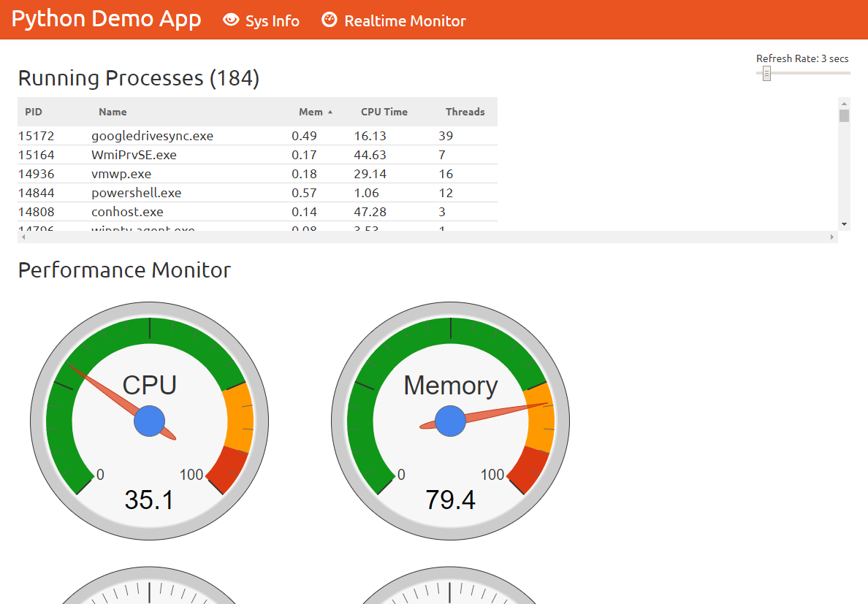Click PID 14808 in the table
The width and height of the screenshot is (868, 604).
pyautogui.click(x=36, y=212)
